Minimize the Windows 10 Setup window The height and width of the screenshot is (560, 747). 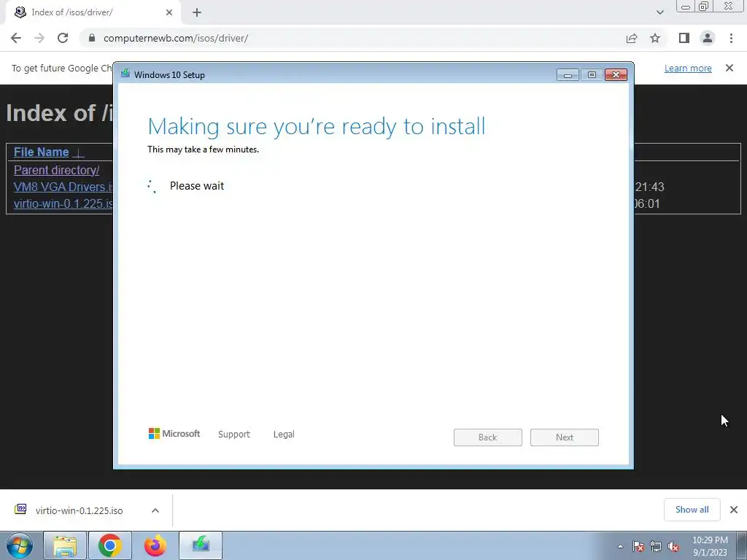(x=568, y=75)
